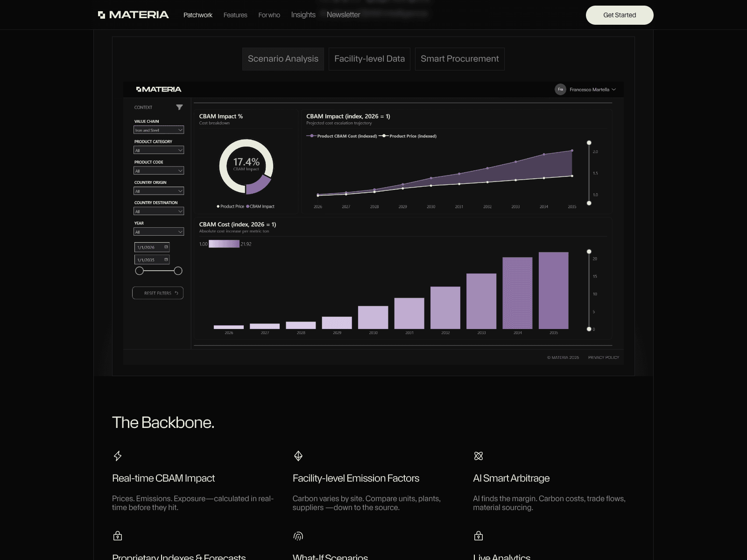
Task: Click the MATERIA logo in the top navigation
Action: pos(134,15)
